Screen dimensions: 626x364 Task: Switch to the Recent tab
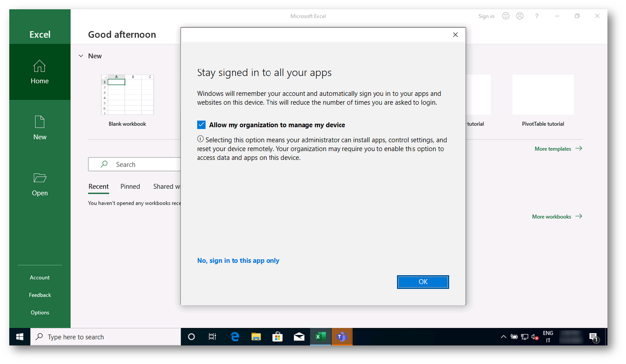coord(99,186)
